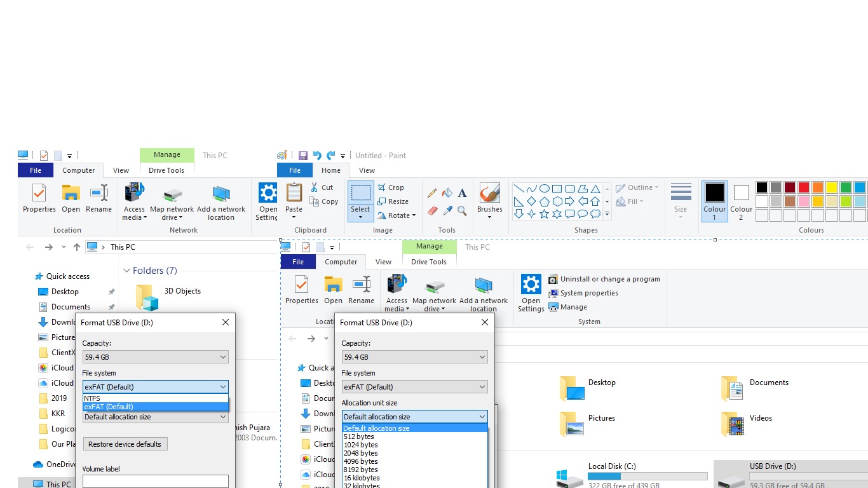Select the Magnifier tool in Paint

tap(462, 210)
